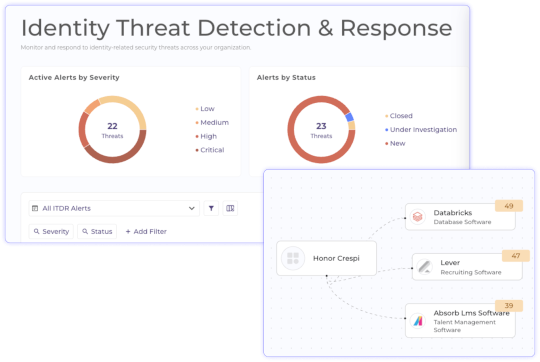Viewport: 540px width, 362px height.
Task: Click the 23 Threats donut chart center
Action: 321,130
